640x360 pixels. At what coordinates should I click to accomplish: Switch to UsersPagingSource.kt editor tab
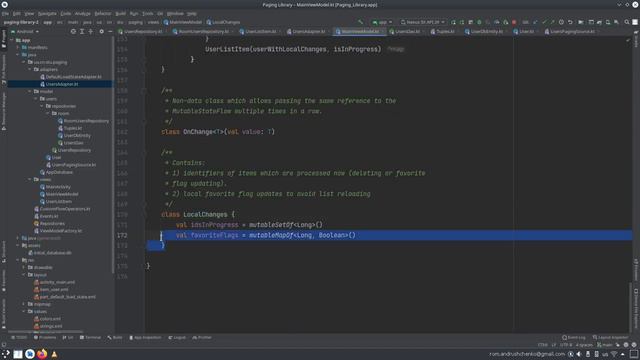(x=571, y=31)
